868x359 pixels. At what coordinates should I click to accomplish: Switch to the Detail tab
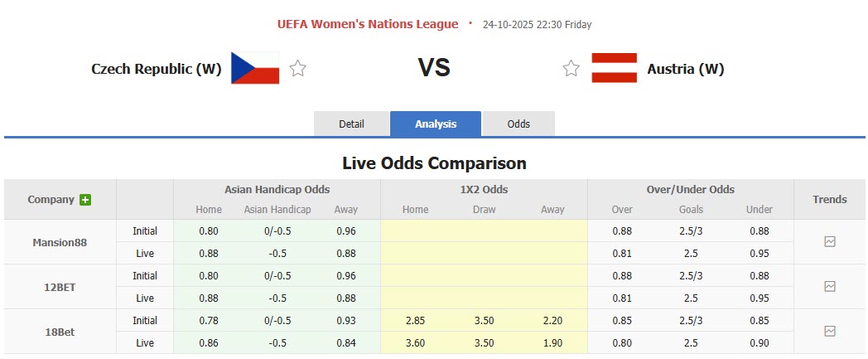pyautogui.click(x=351, y=124)
